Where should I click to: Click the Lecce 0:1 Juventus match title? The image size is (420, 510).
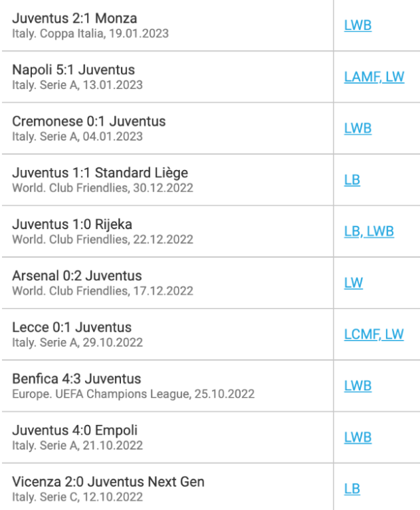tap(72, 328)
